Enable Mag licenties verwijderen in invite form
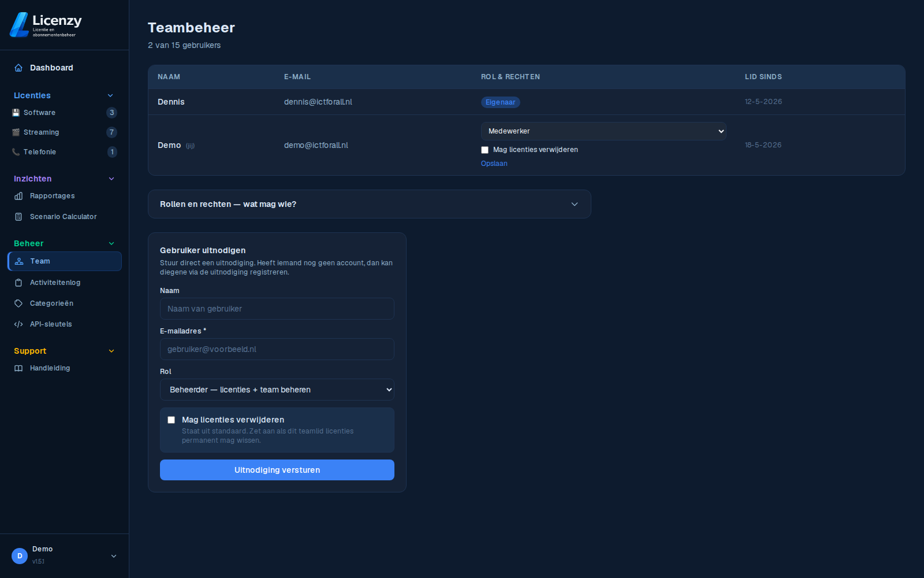This screenshot has height=578, width=924. pos(172,420)
